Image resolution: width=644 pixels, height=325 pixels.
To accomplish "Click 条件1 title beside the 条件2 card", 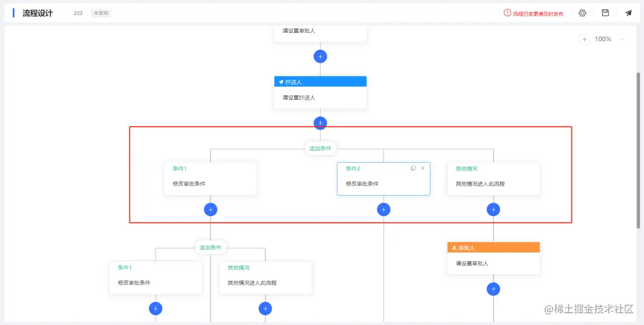I will click(x=180, y=168).
